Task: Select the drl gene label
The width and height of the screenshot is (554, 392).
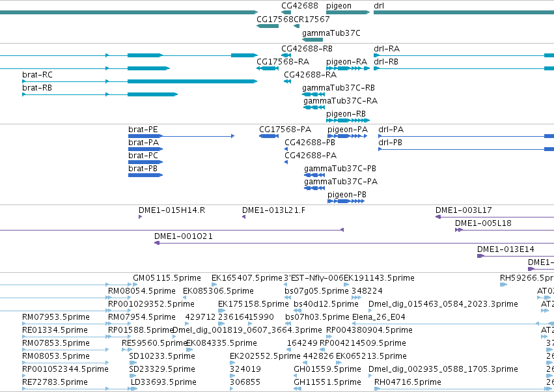Action: (x=379, y=6)
